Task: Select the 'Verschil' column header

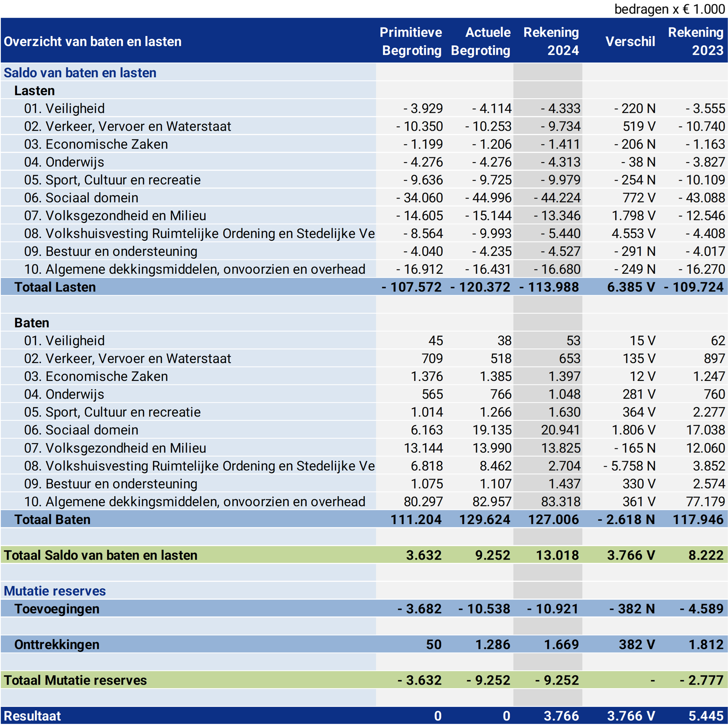Action: click(x=630, y=41)
